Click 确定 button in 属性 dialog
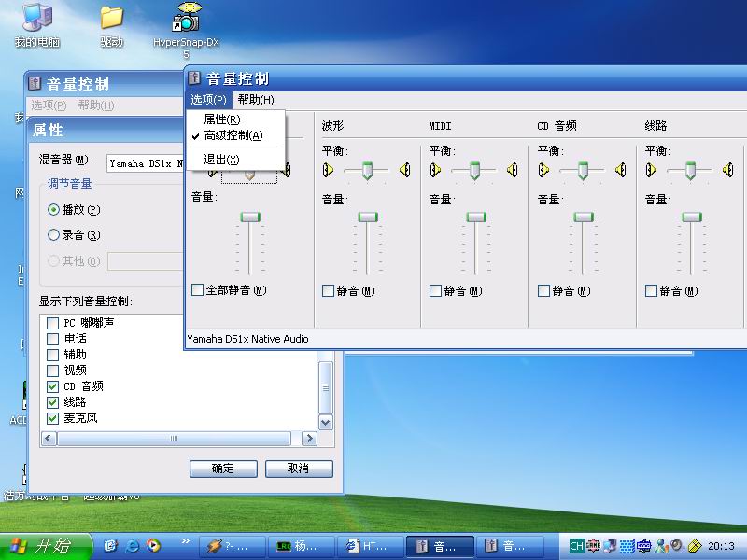747x560 pixels. point(223,469)
